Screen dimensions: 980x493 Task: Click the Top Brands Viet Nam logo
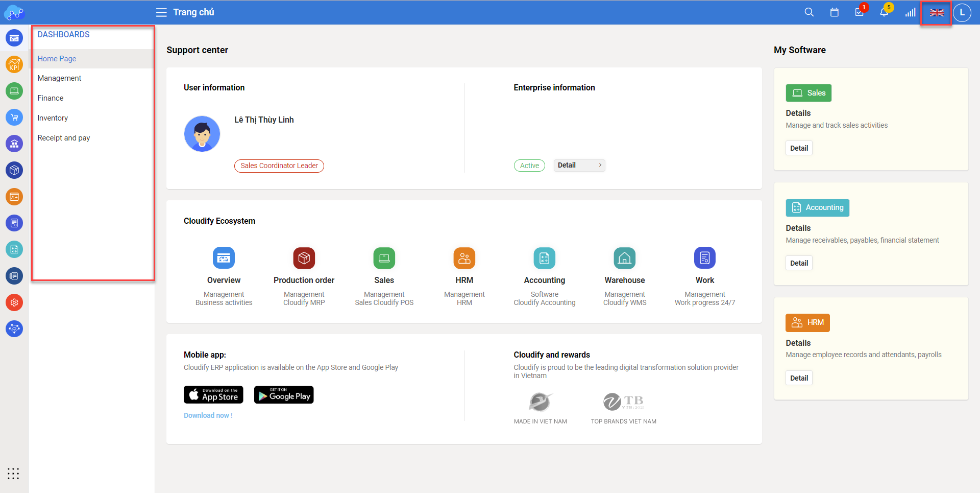point(624,402)
